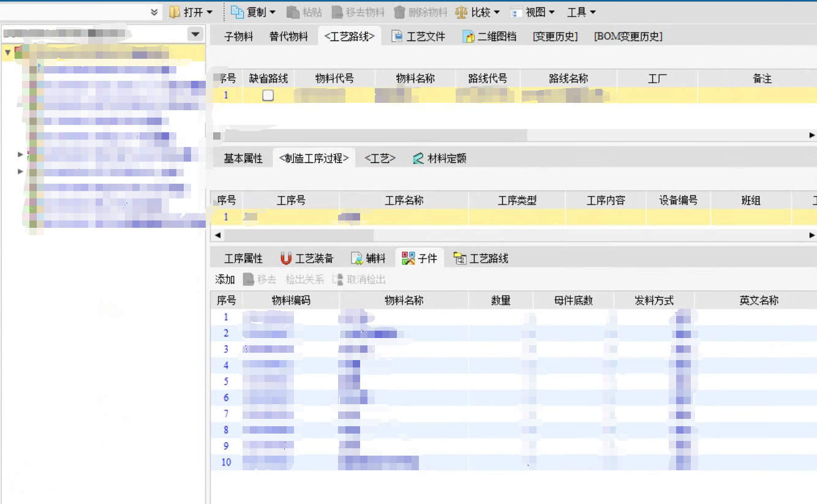Open the 工艺文件 tab
The image size is (817, 504).
(x=418, y=37)
